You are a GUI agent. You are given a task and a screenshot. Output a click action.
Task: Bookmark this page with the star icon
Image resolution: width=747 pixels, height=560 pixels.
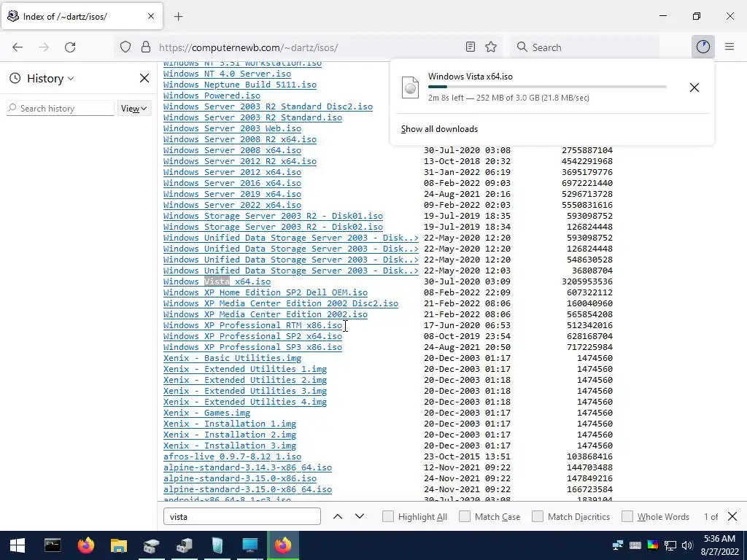tap(491, 47)
